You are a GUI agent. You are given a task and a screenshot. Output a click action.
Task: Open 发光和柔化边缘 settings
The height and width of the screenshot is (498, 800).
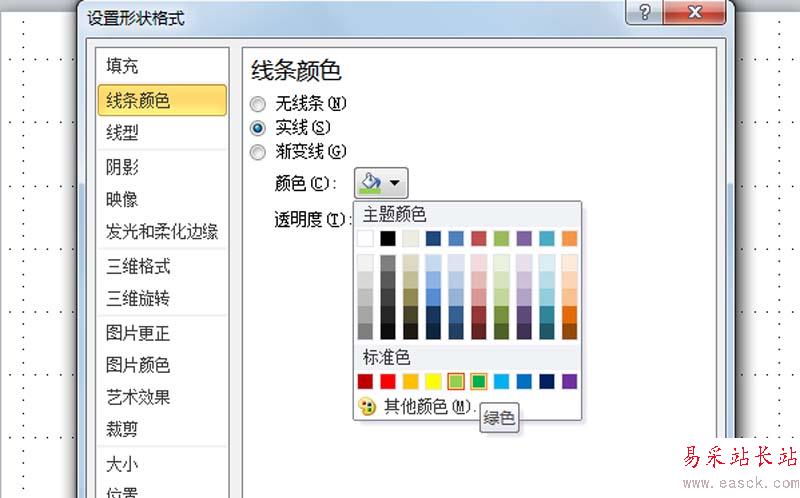[x=162, y=232]
